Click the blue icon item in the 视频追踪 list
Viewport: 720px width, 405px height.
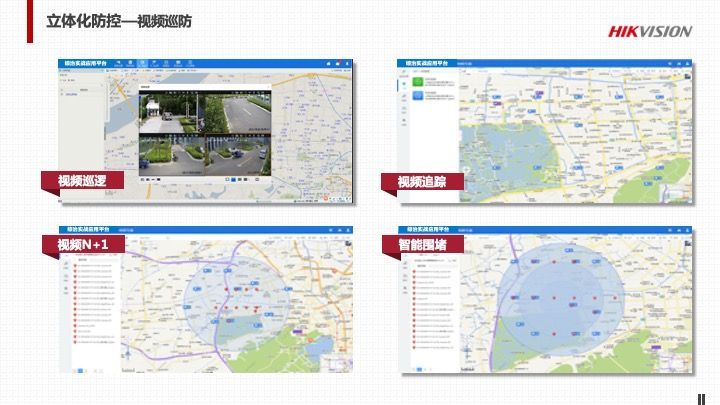click(417, 96)
